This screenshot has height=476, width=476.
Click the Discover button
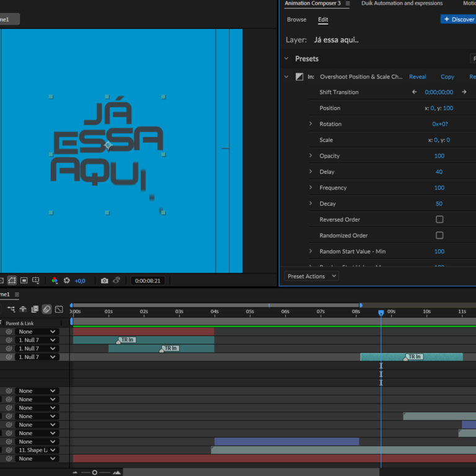point(458,20)
